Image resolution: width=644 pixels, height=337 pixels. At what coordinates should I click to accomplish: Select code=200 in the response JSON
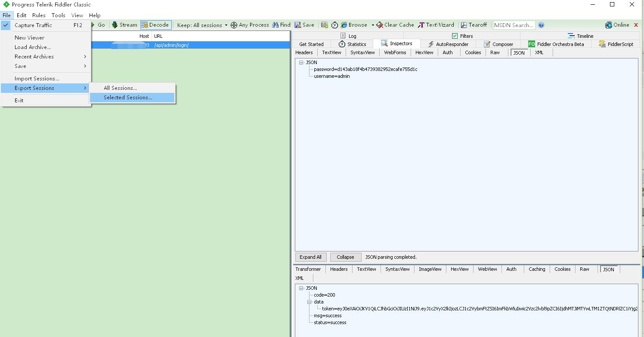[x=324, y=295]
